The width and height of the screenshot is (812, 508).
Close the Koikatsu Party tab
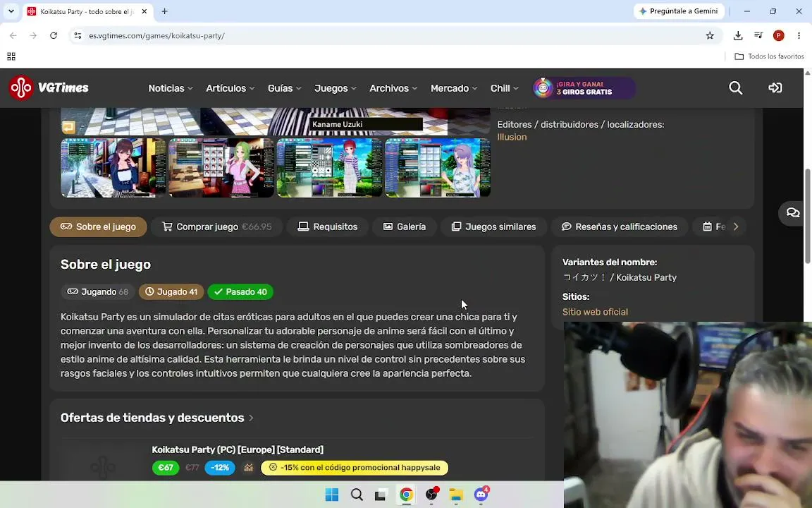click(144, 11)
